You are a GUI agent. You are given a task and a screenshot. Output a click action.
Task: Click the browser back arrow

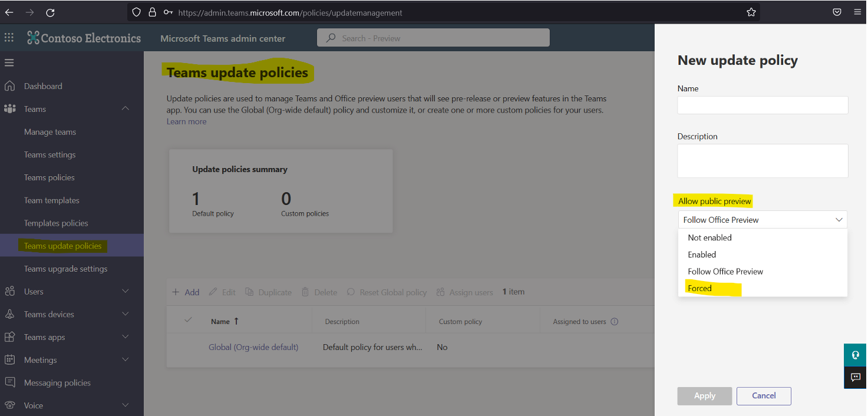[9, 12]
